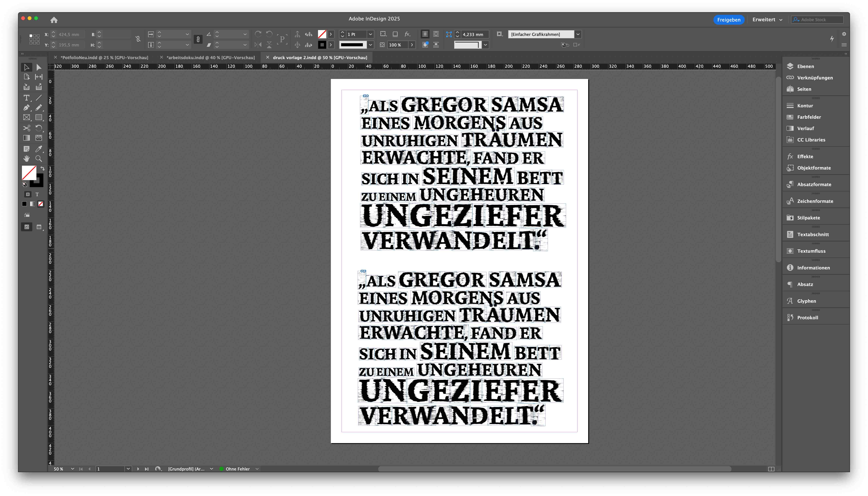The width and height of the screenshot is (868, 496).
Task: Open the zoom level dropdown
Action: click(73, 469)
